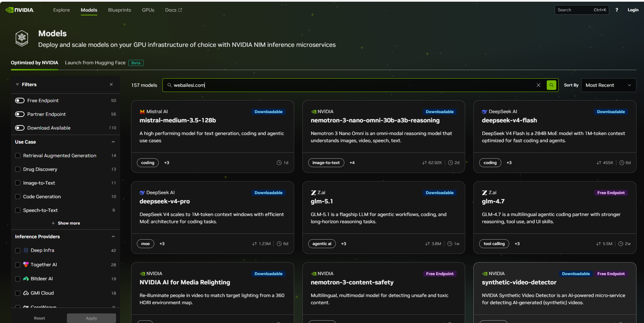644x323 pixels.
Task: Open the NVIDIA logo home link
Action: click(19, 10)
